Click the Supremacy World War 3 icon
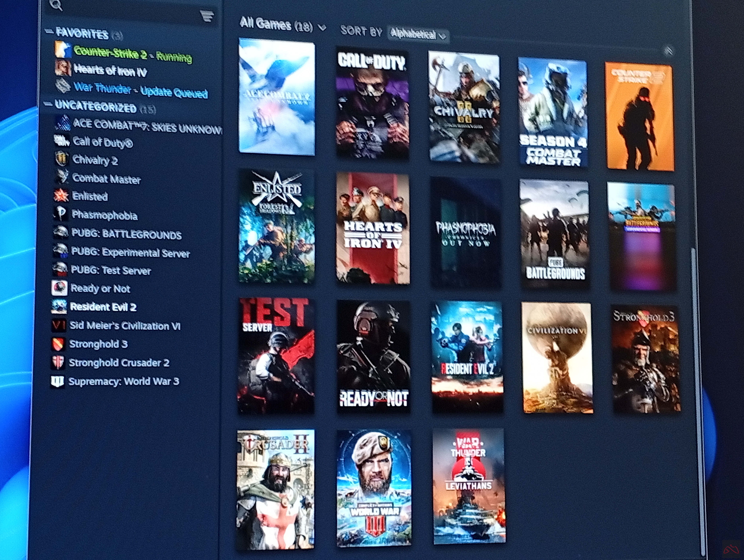 tap(57, 381)
